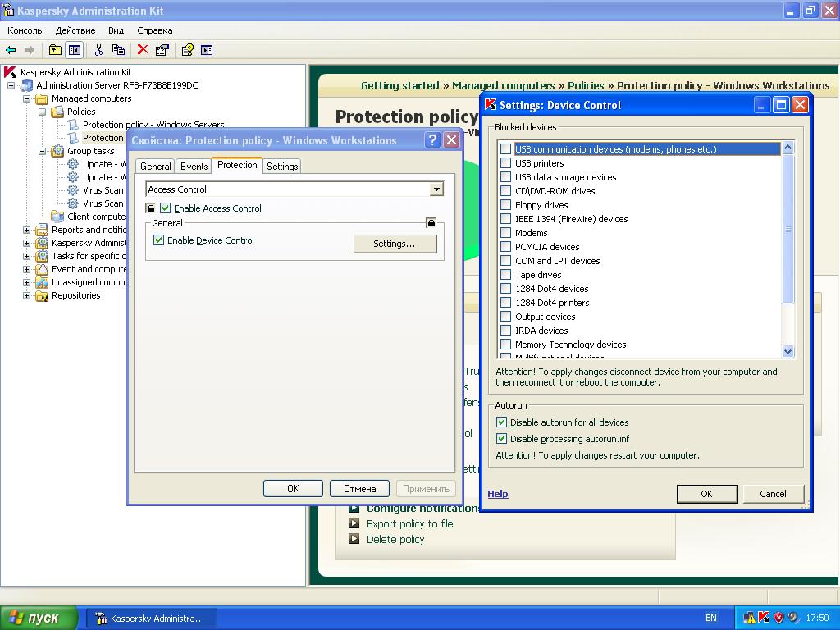The height and width of the screenshot is (630, 840).
Task: Uncheck Disable autorun for all devices
Action: tap(501, 422)
